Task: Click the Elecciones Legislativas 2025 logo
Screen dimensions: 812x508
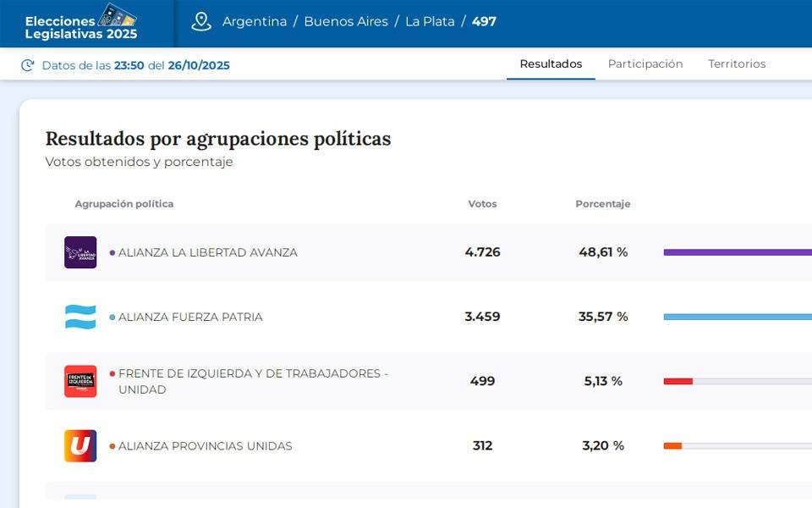Action: click(81, 23)
